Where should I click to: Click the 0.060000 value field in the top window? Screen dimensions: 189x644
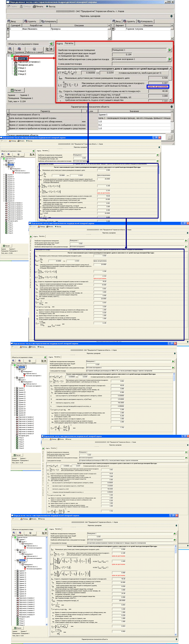pyautogui.click(x=87, y=73)
